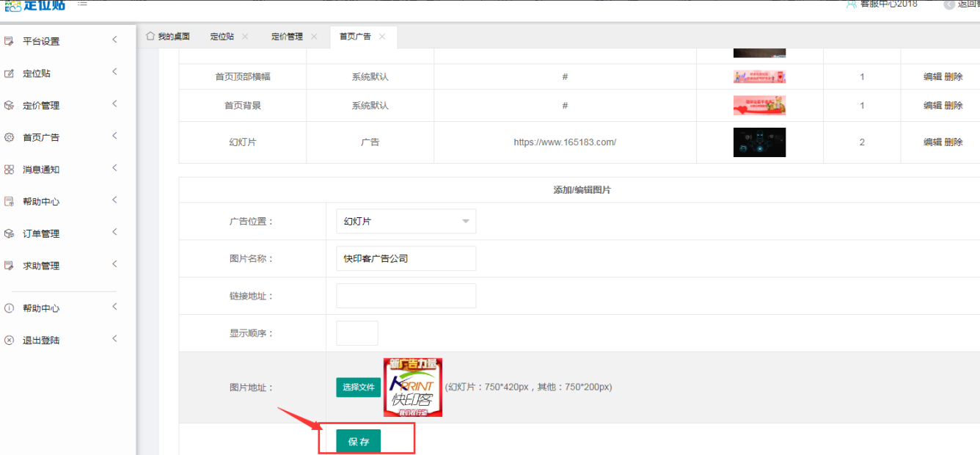Close the 首页广告 tab

click(x=382, y=37)
